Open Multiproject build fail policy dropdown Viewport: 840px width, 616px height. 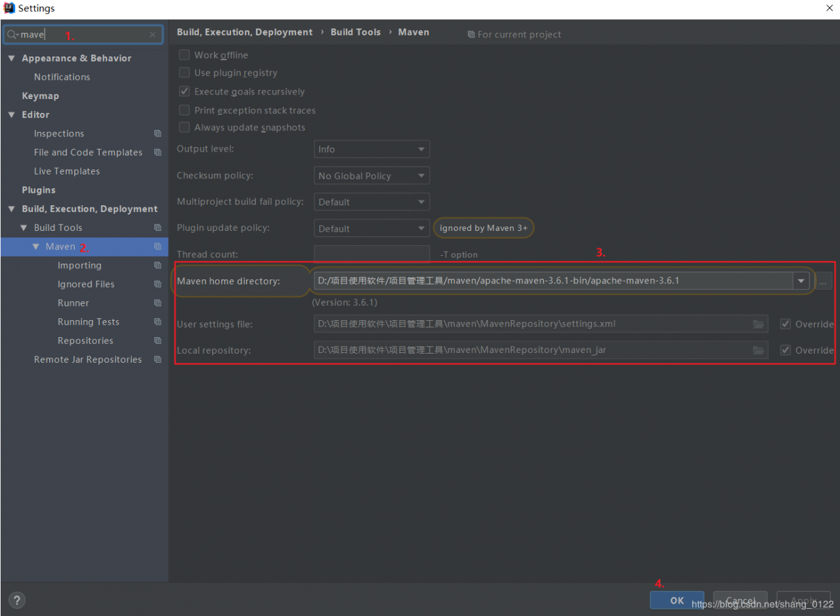pyautogui.click(x=372, y=202)
